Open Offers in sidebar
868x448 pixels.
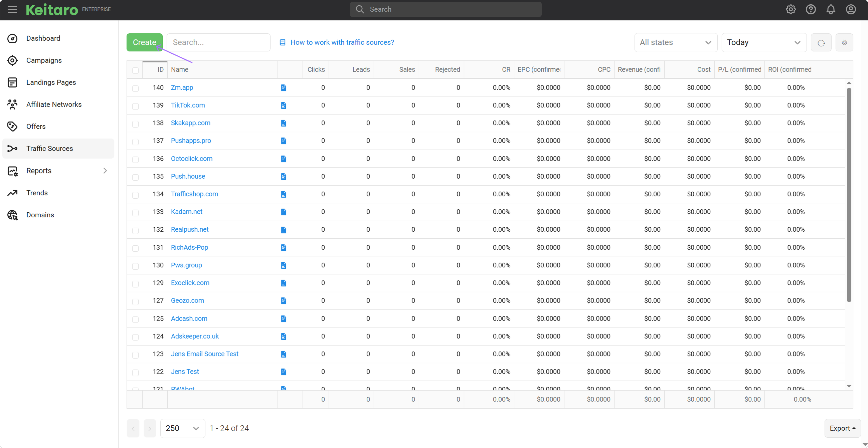(x=58, y=126)
